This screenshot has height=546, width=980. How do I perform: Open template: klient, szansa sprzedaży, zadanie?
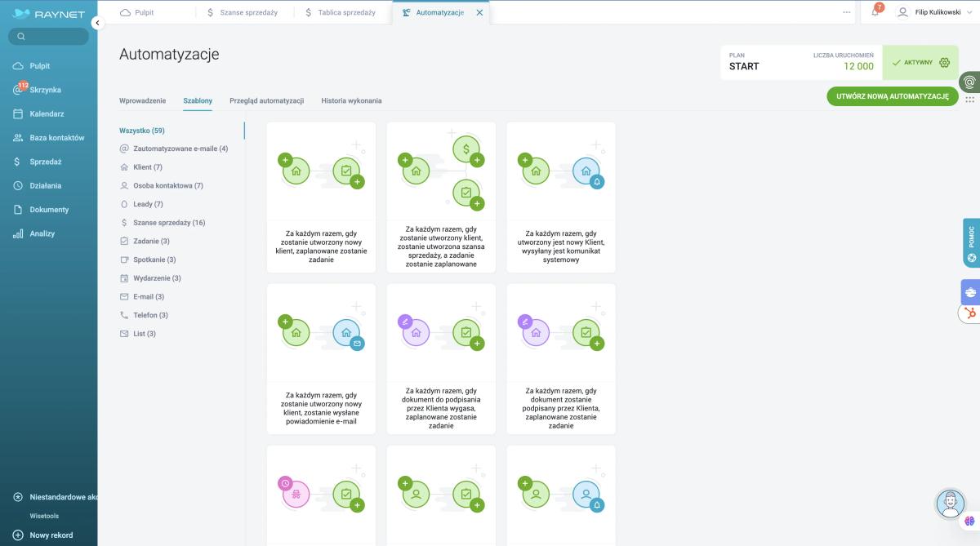[441, 197]
